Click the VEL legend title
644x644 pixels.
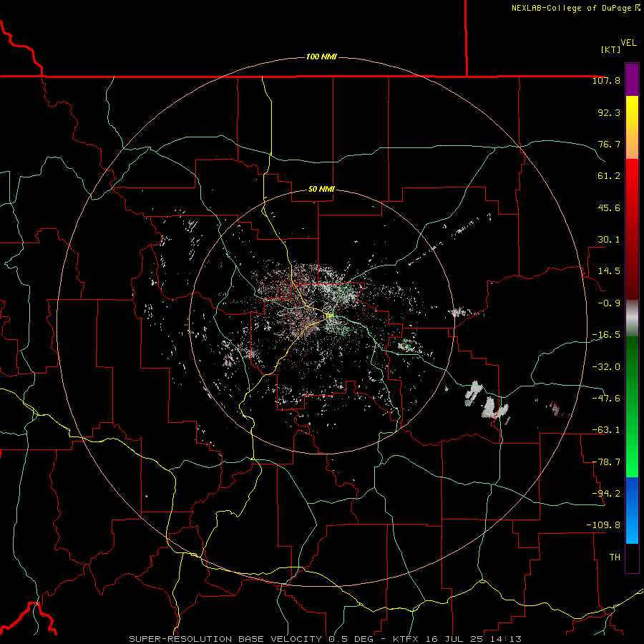click(x=628, y=43)
